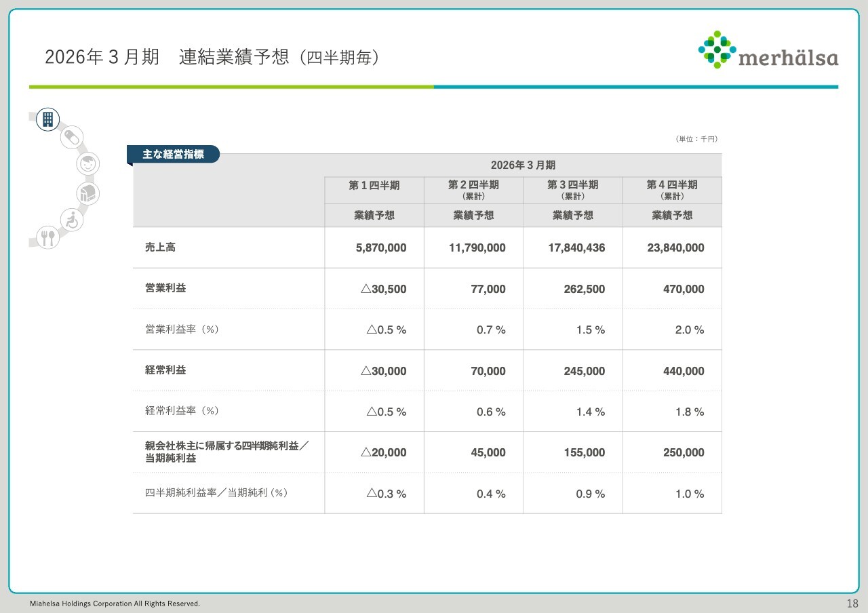Click the (単位:千円) unit note
This screenshot has height=613, width=868.
pyautogui.click(x=696, y=139)
